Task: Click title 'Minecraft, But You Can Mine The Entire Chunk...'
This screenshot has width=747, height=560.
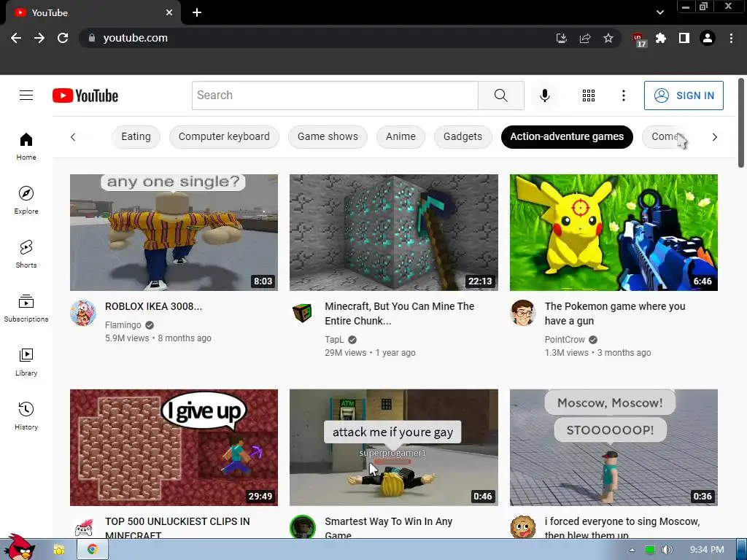Action: 399,314
